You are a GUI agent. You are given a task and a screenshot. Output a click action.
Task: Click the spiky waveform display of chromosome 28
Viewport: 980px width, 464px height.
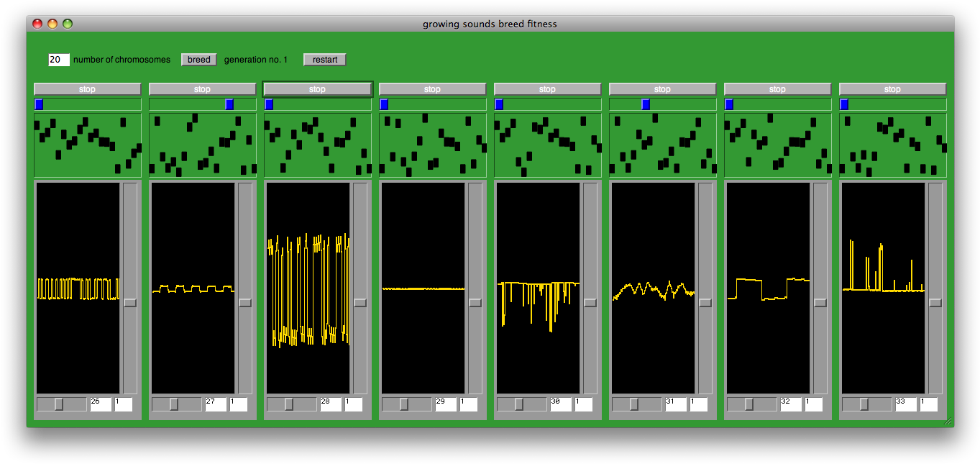pyautogui.click(x=309, y=288)
